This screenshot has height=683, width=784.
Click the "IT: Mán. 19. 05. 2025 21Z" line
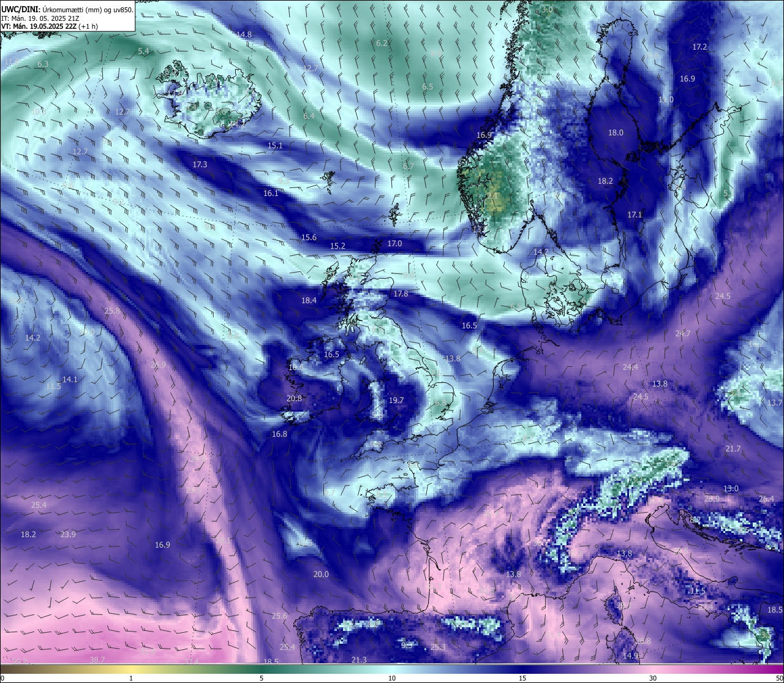coord(40,18)
